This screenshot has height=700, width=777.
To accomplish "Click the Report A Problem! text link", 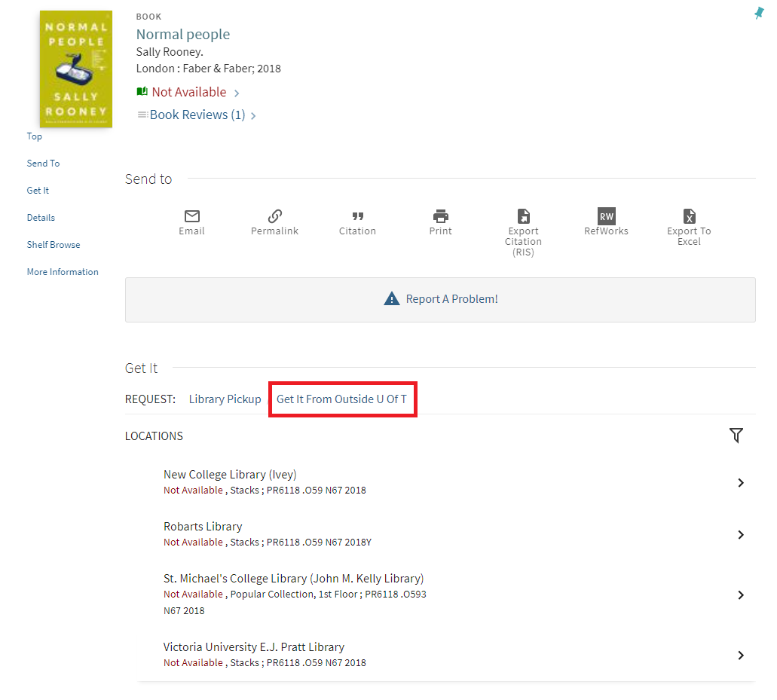I will click(452, 298).
